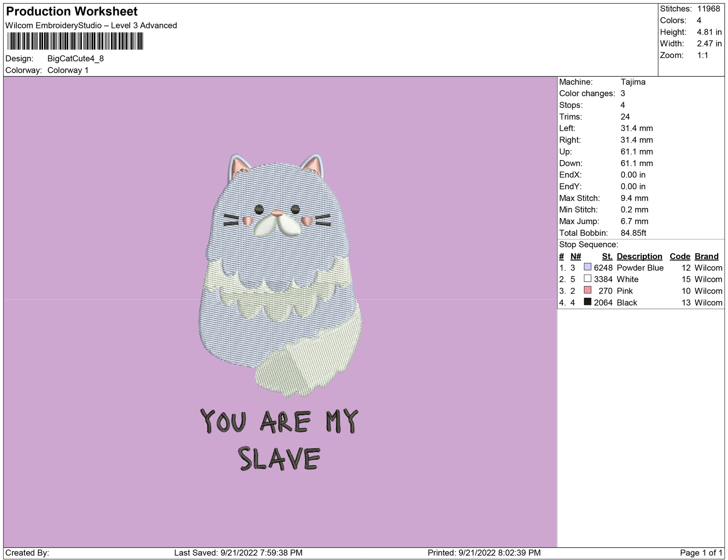
Task: Click the N# column header
Action: [x=575, y=256]
